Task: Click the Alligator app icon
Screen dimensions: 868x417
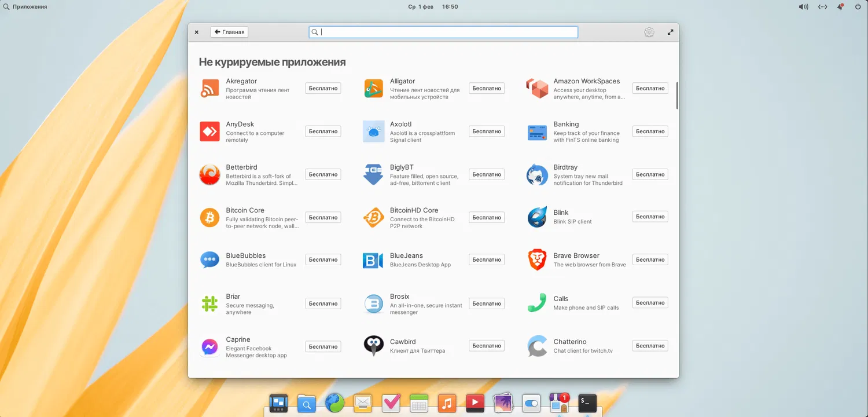Action: (x=373, y=89)
